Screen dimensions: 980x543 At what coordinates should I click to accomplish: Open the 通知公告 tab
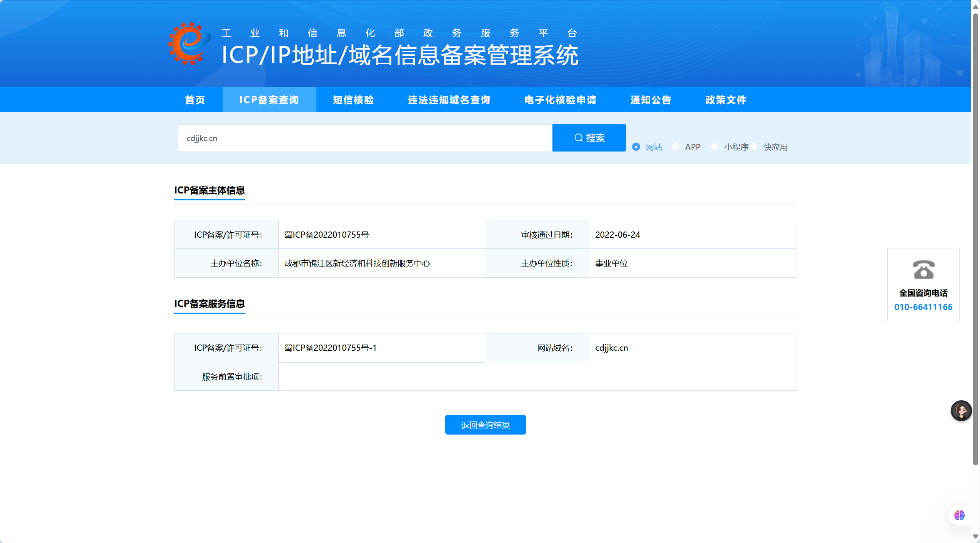[651, 100]
